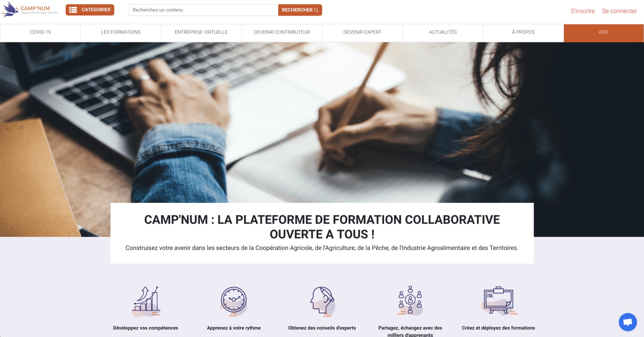644x337 pixels.
Task: Click the presentation board formations icon
Action: (x=499, y=301)
